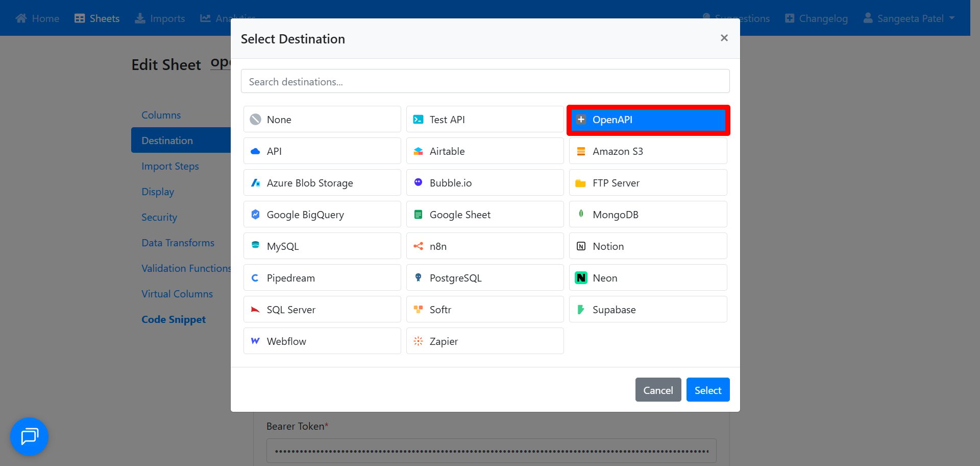Focus the Search destinations field
980x466 pixels.
click(485, 81)
